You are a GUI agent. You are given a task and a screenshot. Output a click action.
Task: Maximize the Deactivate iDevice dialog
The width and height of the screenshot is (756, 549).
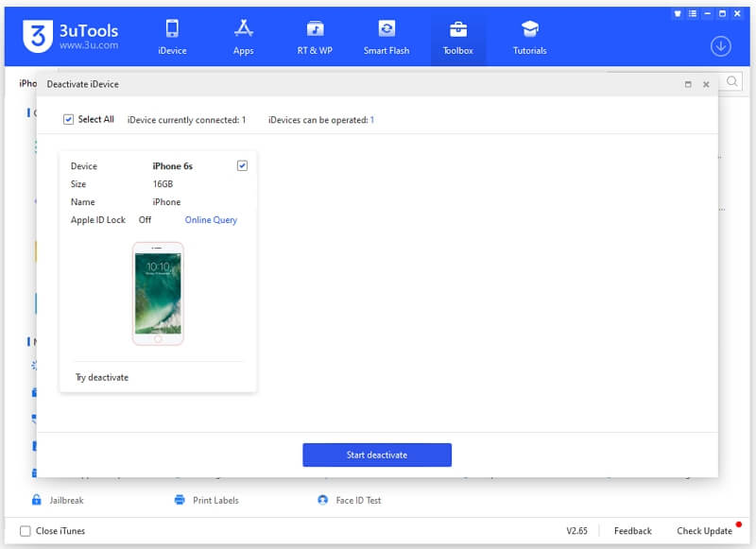(688, 84)
